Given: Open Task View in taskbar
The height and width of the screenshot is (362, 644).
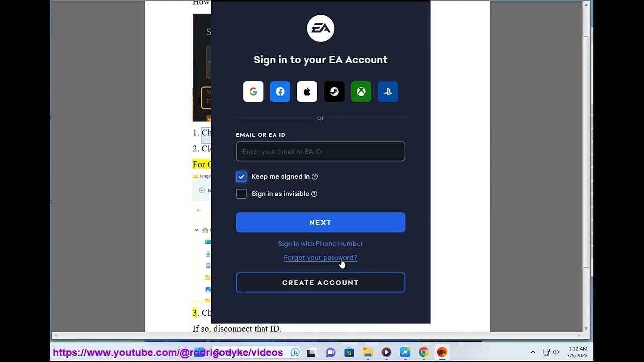Looking at the screenshot, I should click(x=311, y=352).
